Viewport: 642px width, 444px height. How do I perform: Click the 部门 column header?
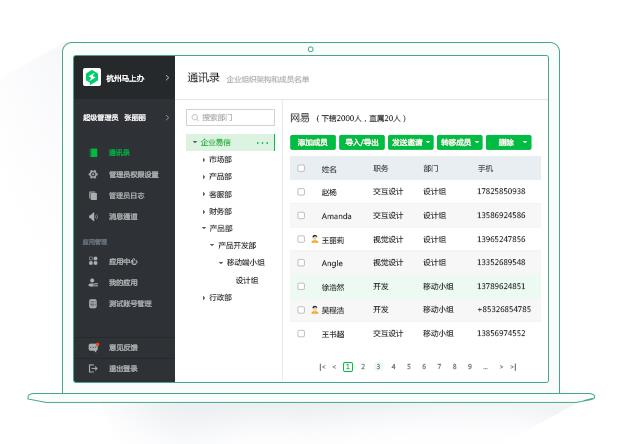click(x=431, y=168)
